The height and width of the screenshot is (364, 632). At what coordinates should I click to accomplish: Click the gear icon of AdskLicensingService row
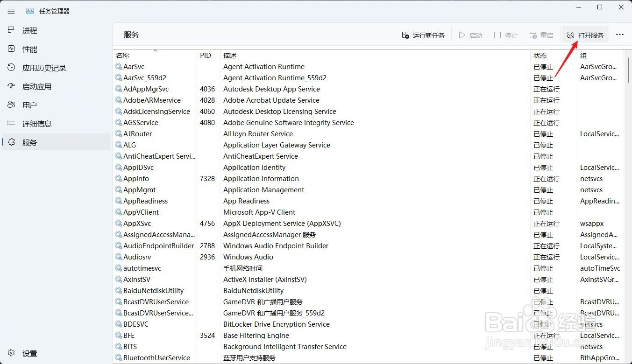[119, 112]
